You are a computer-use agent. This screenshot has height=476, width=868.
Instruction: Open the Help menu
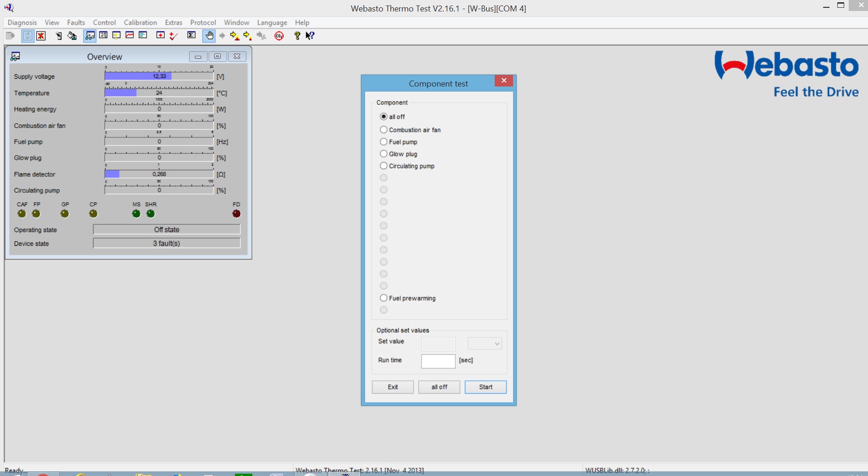[x=302, y=22]
